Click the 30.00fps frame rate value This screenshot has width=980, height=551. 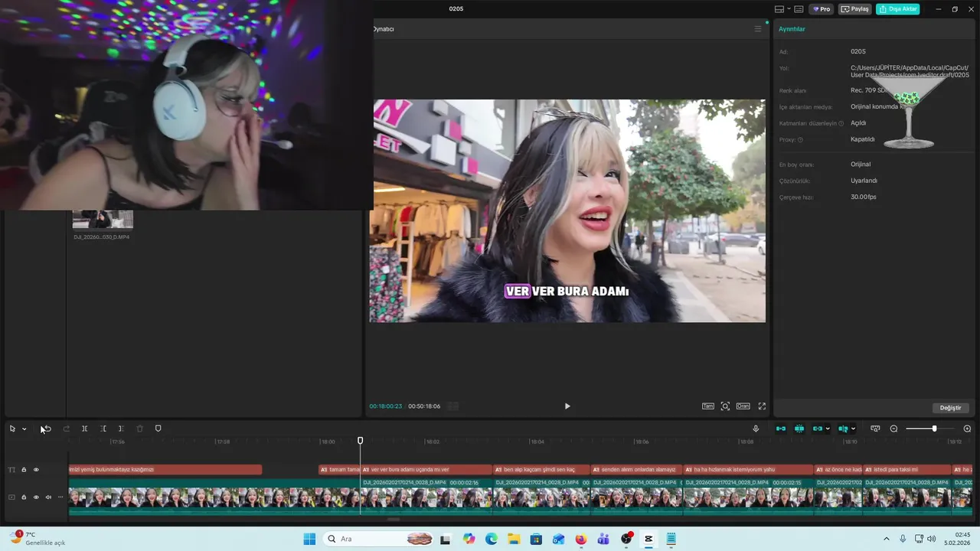point(864,197)
